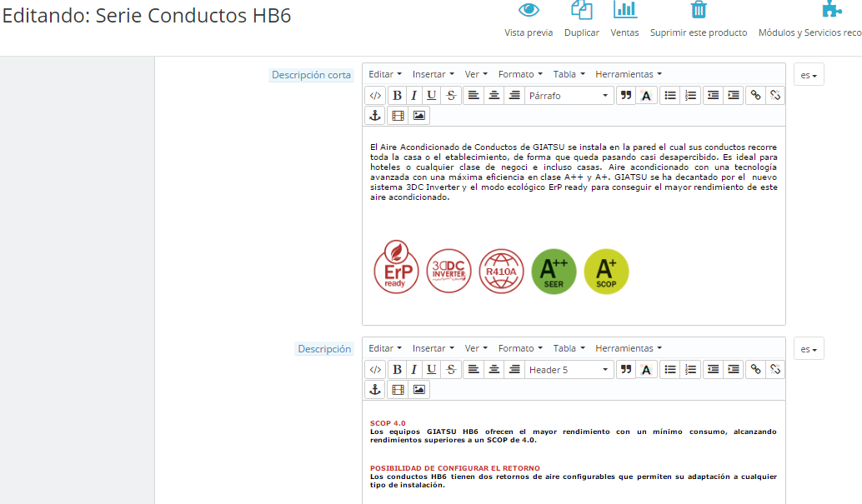Toggle strikethrough in Descripción editor

click(451, 370)
